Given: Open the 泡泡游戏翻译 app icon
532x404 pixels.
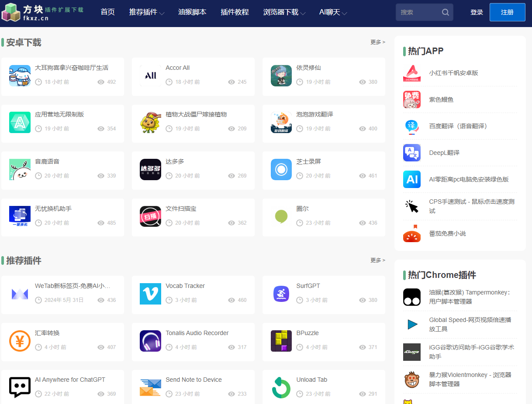Looking at the screenshot, I should tap(281, 122).
